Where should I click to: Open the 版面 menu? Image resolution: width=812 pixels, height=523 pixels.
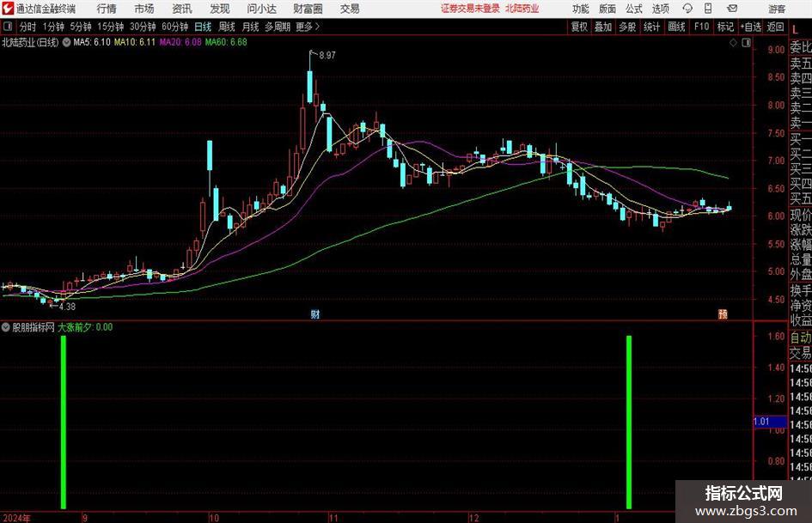tap(607, 9)
